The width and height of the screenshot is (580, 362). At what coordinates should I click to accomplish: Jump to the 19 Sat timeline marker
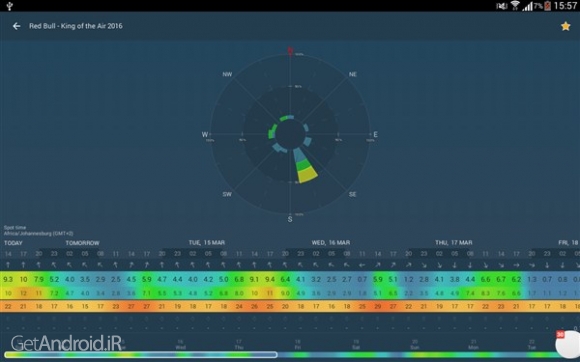click(x=356, y=345)
